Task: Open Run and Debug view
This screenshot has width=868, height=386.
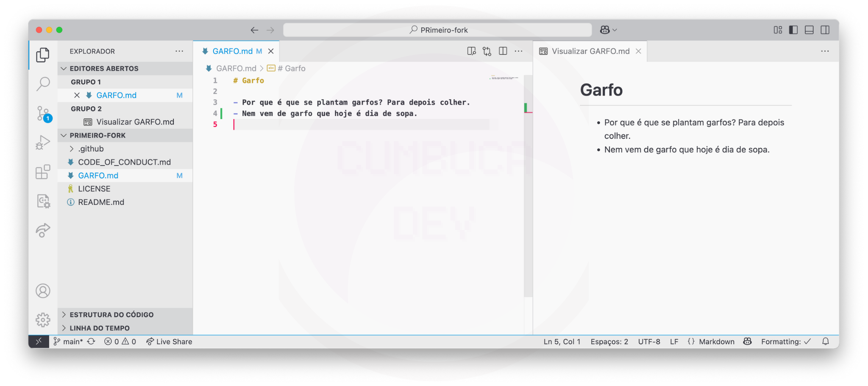Action: (43, 142)
